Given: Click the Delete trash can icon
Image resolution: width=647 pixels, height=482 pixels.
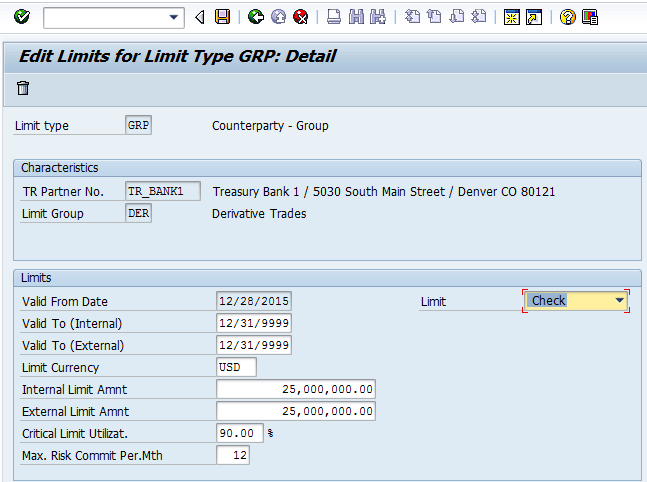Looking at the screenshot, I should pyautogui.click(x=23, y=88).
